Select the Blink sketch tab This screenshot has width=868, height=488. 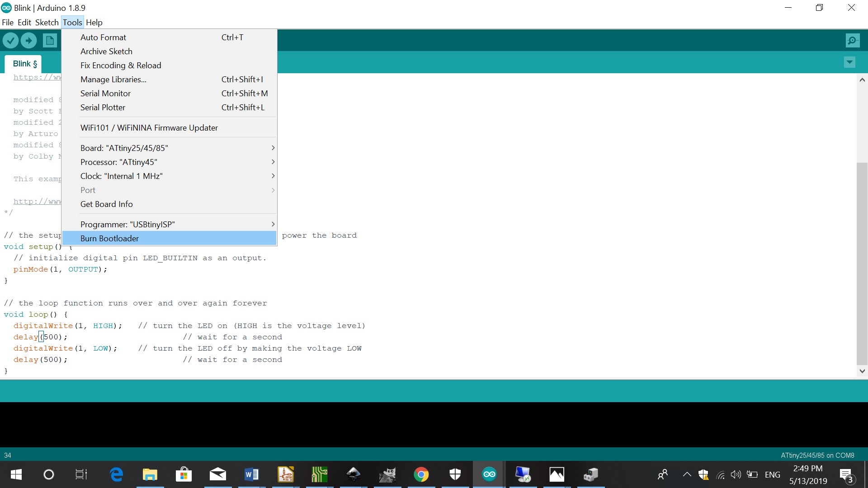tap(24, 64)
